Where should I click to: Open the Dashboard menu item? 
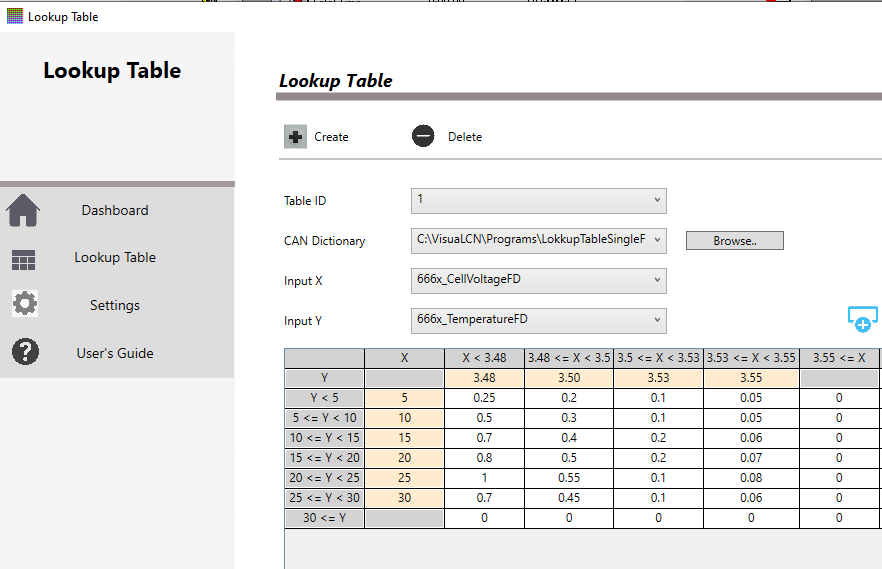pos(115,211)
